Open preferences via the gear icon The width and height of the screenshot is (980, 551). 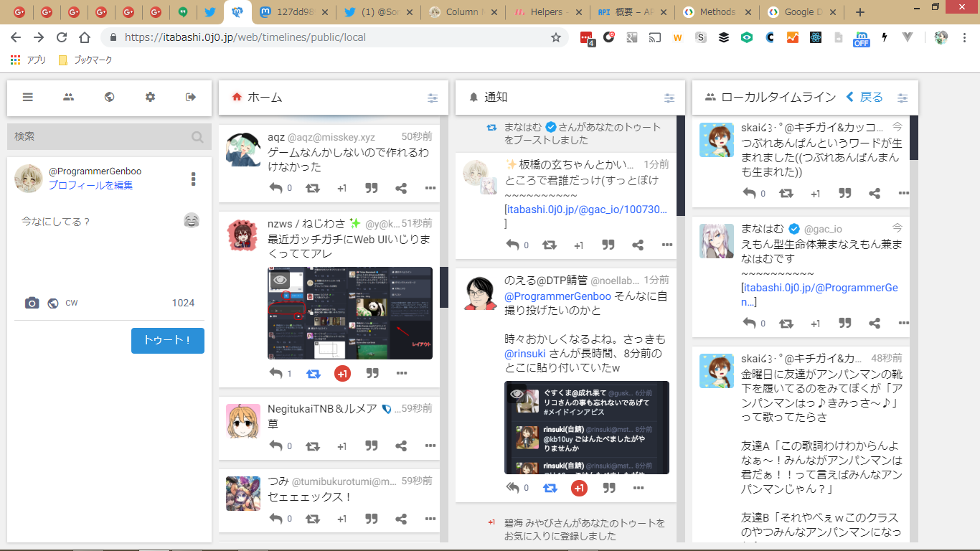(x=150, y=98)
